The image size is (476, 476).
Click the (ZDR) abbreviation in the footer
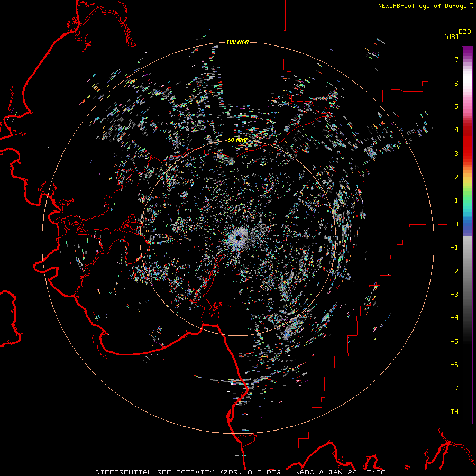(231, 472)
